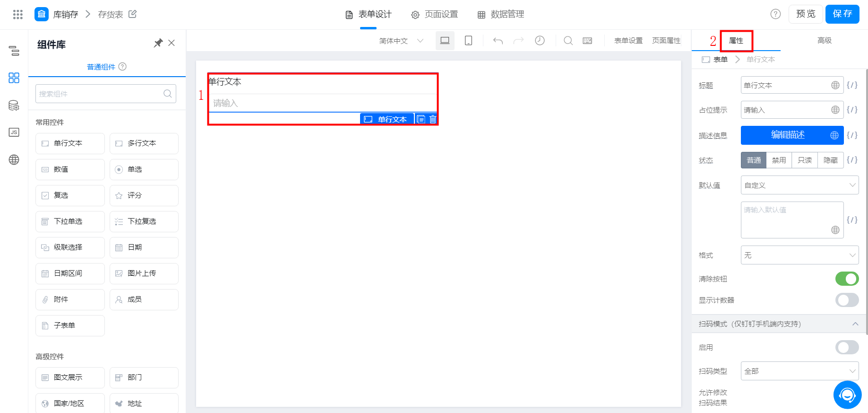Open the history clock icon
Screen dimensions: 868x413
tap(540, 41)
